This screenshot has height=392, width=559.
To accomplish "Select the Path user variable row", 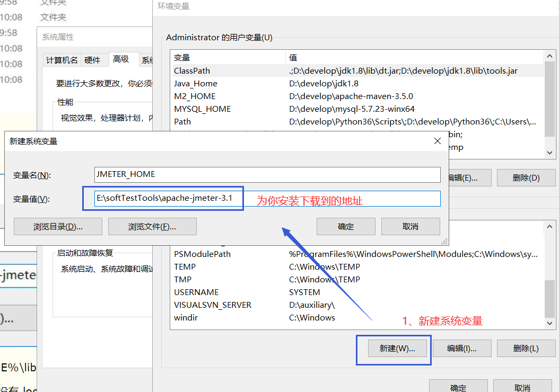I will tap(359, 122).
